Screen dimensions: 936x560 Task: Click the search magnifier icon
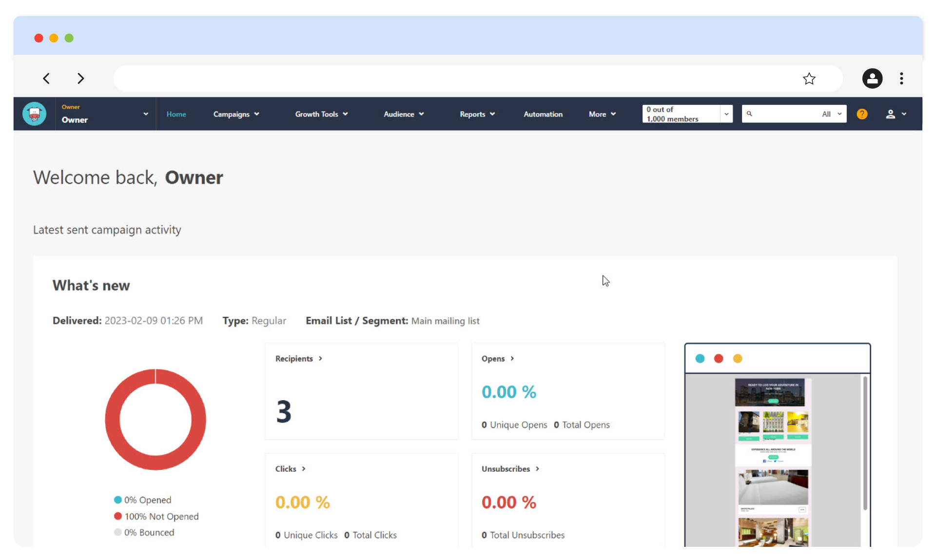tap(749, 114)
